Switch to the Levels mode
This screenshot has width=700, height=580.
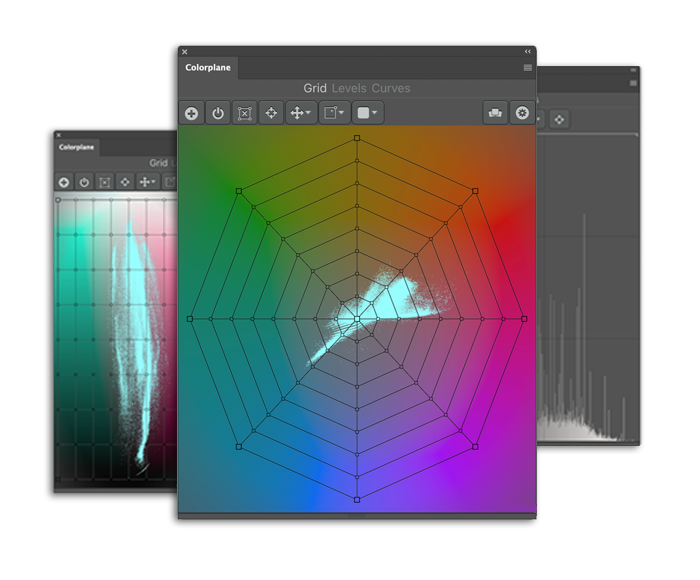[x=349, y=88]
